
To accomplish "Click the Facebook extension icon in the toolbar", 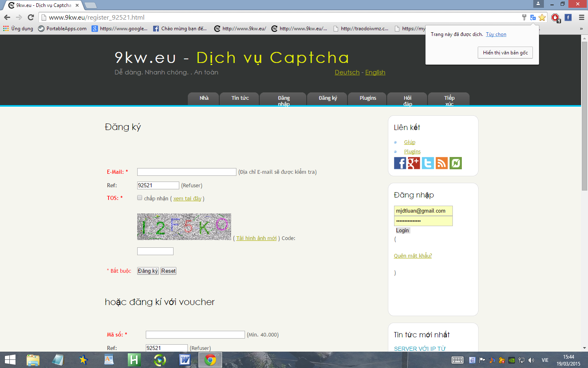I will [x=568, y=17].
